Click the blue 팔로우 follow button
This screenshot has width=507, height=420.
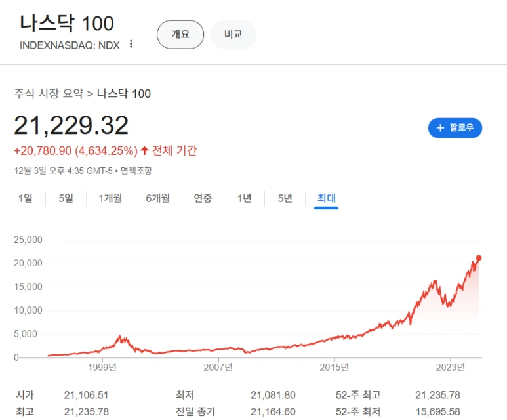455,128
